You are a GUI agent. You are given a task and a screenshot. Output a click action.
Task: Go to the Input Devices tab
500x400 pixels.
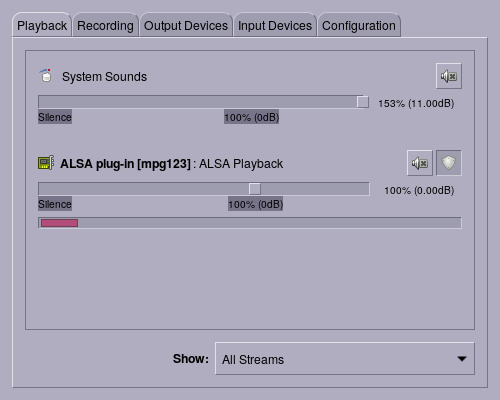pyautogui.click(x=275, y=26)
